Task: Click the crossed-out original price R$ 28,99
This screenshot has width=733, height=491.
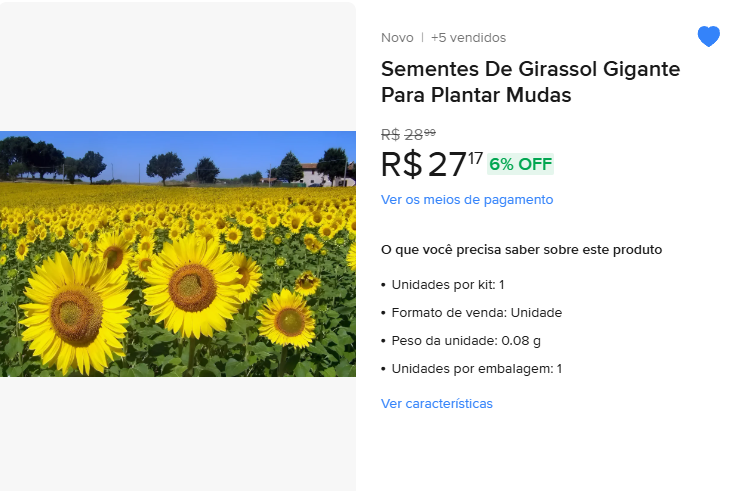Action: click(x=408, y=134)
